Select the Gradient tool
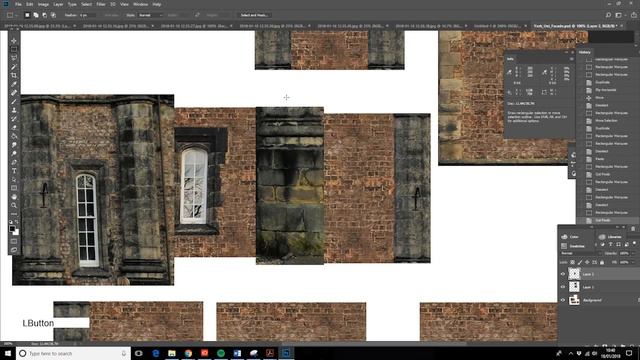This screenshot has height=360, width=640. click(14, 136)
